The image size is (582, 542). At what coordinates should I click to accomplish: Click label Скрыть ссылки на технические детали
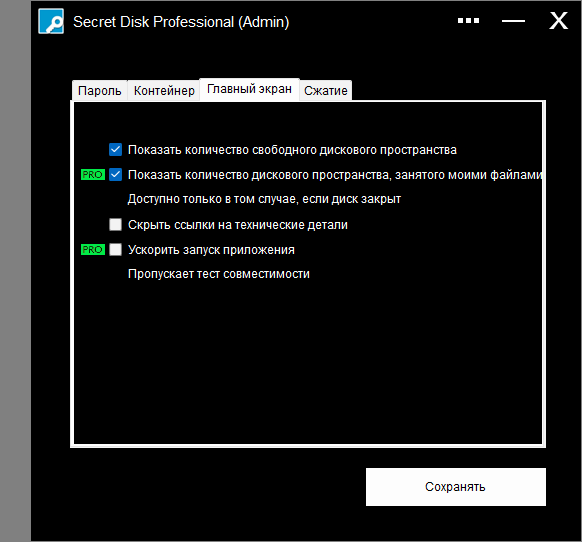pyautogui.click(x=238, y=225)
